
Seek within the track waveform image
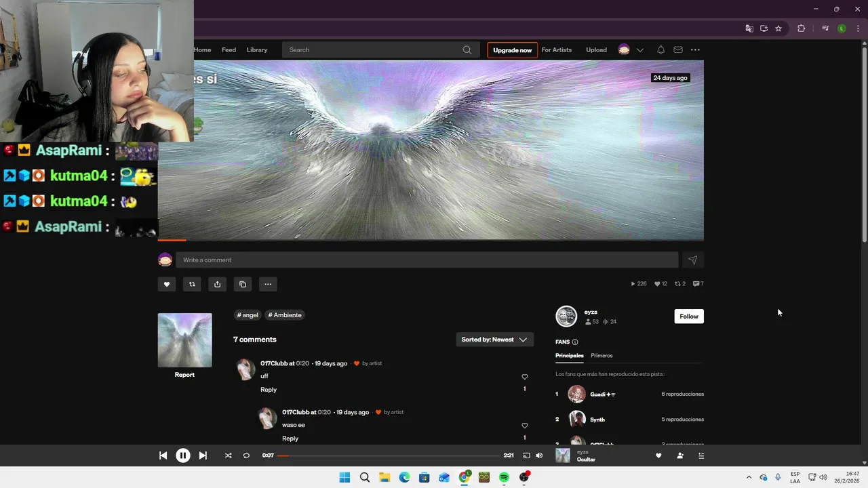click(x=431, y=150)
